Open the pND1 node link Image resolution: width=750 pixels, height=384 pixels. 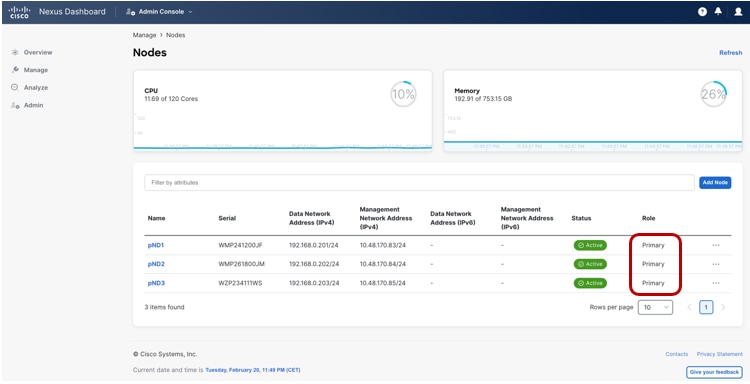pos(156,245)
